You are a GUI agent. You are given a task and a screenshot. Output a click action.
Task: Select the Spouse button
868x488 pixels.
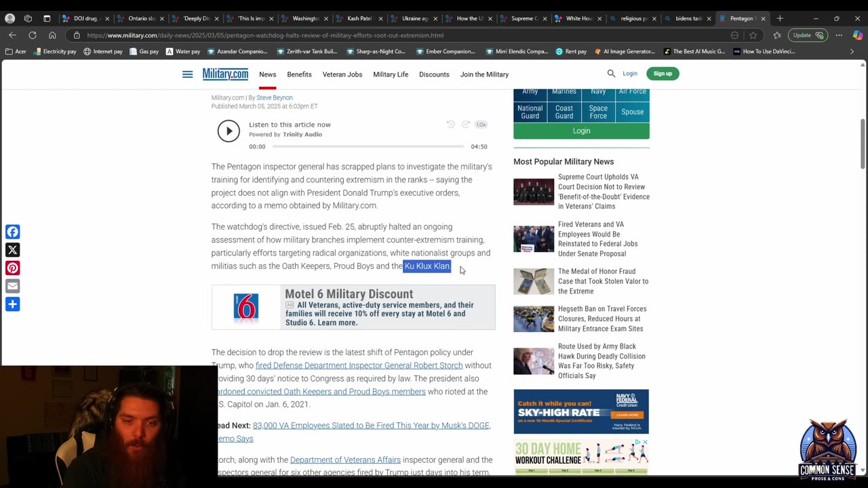[x=633, y=112]
